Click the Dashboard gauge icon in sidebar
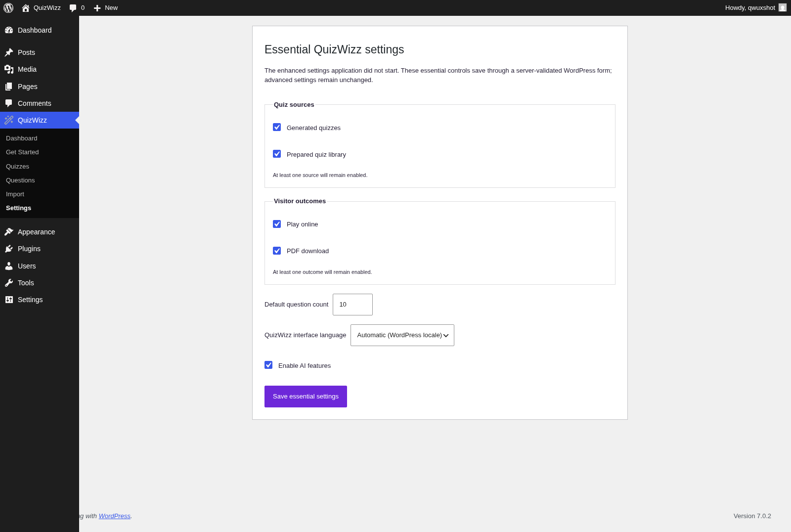The width and height of the screenshot is (791, 532). 9,30
